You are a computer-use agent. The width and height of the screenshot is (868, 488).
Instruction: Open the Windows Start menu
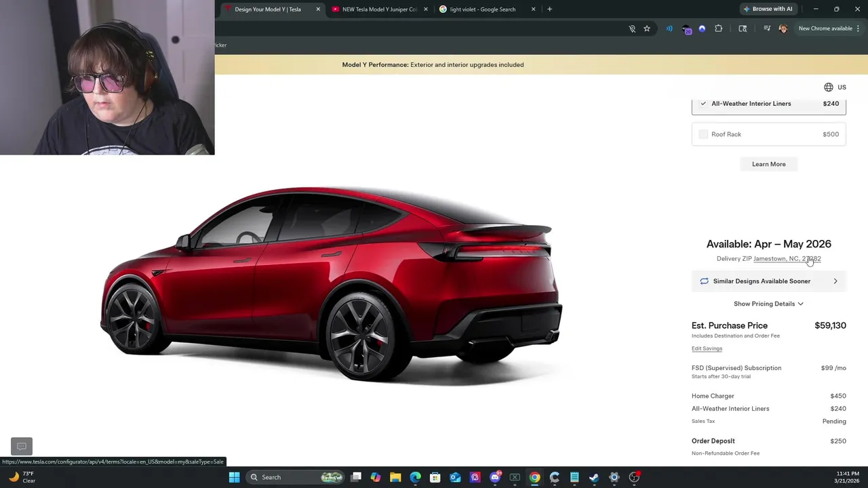[x=234, y=477]
